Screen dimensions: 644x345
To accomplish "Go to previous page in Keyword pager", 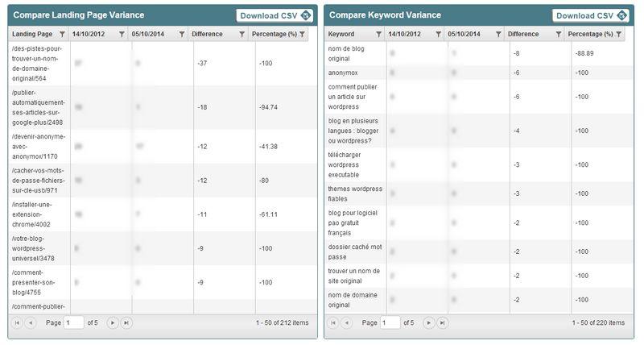I will [x=347, y=323].
